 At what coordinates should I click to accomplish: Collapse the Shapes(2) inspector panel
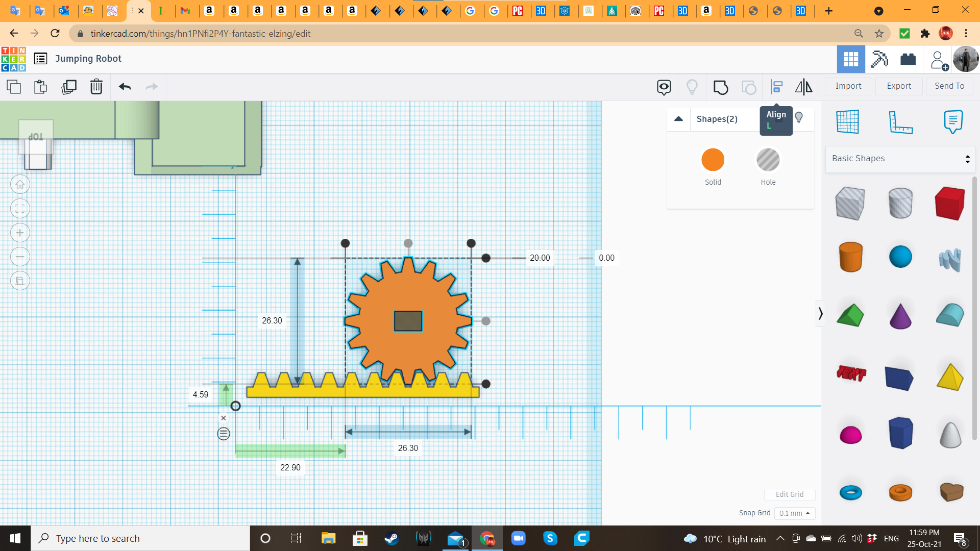[x=678, y=119]
